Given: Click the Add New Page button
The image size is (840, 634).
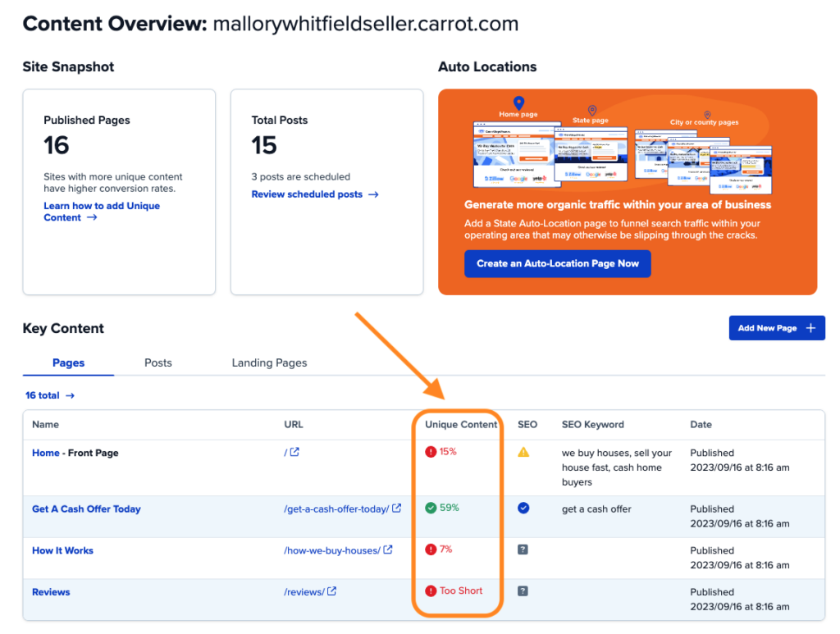Looking at the screenshot, I should tap(777, 328).
